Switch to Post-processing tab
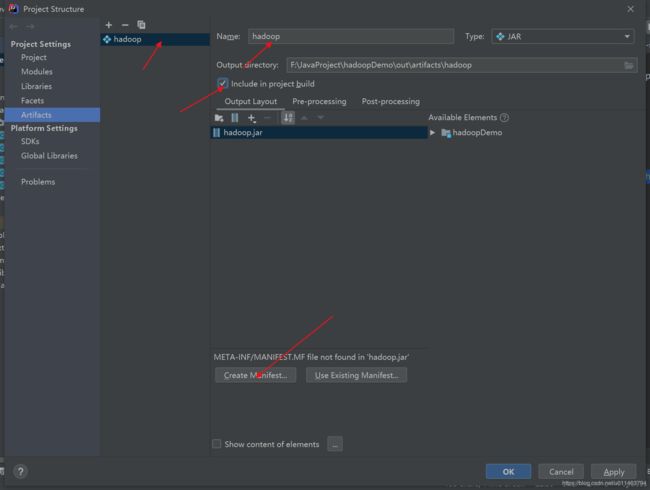 [390, 102]
